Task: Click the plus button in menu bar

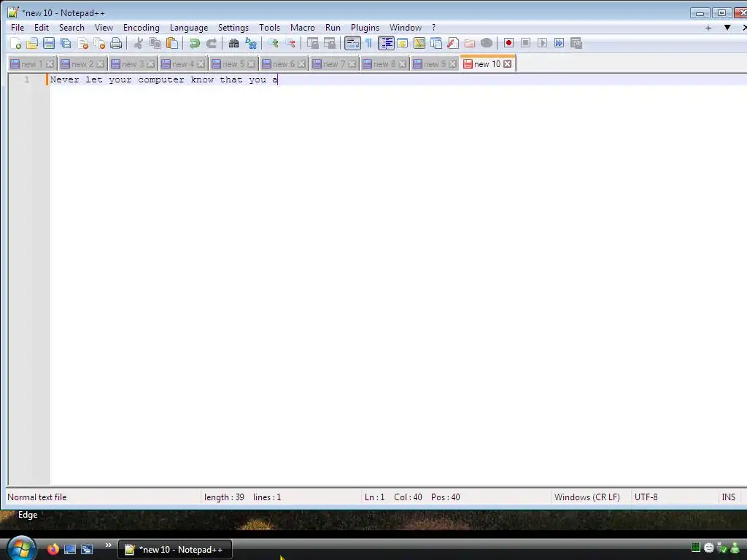Action: pos(708,28)
